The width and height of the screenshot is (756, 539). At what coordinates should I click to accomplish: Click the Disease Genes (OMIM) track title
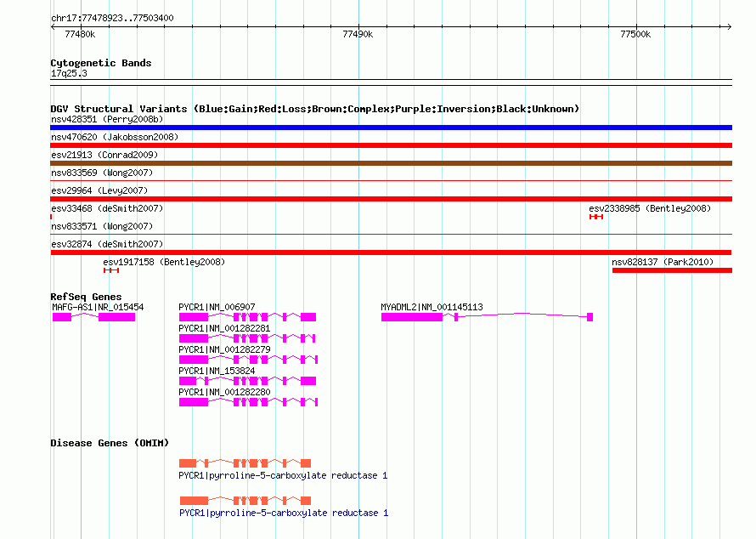(x=110, y=443)
